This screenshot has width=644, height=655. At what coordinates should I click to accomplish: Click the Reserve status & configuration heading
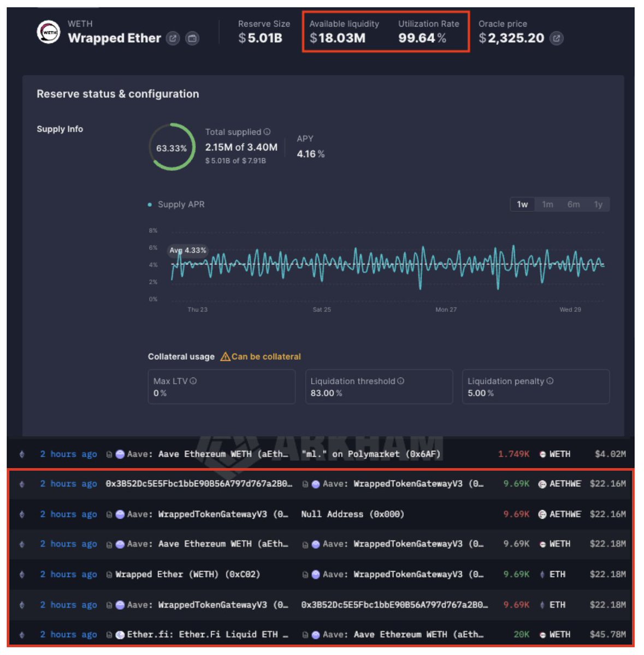tap(118, 94)
